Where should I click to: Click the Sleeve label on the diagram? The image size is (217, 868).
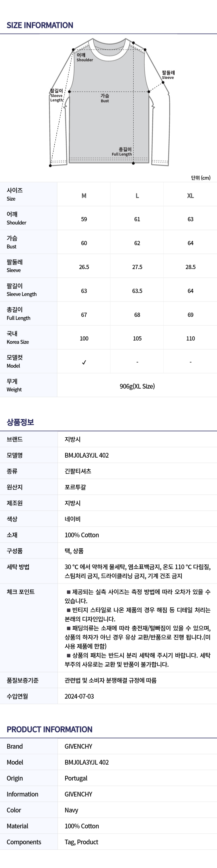pyautogui.click(x=168, y=75)
